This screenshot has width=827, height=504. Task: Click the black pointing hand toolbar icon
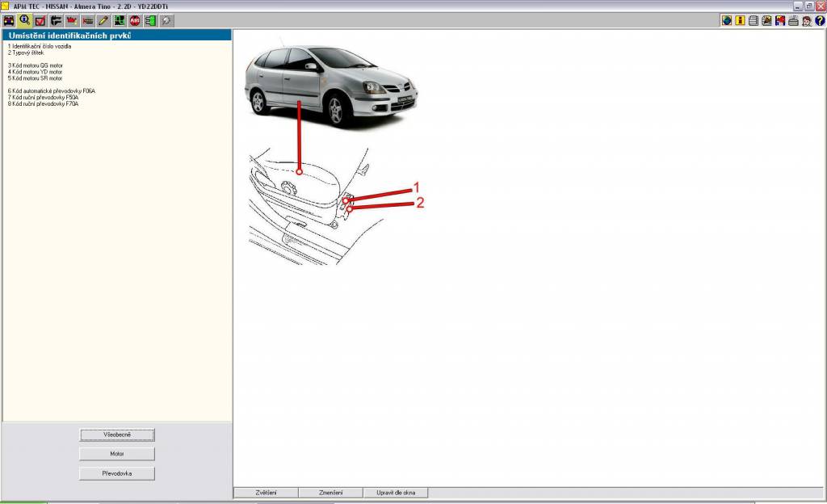click(x=56, y=21)
